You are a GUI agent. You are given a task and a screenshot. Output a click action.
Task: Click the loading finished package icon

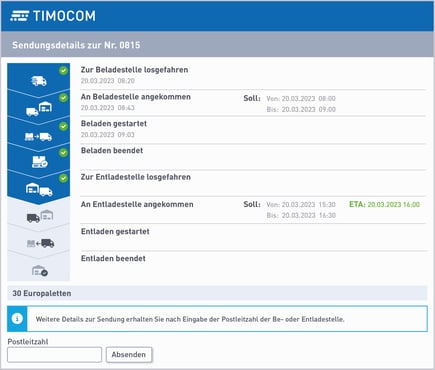40,162
